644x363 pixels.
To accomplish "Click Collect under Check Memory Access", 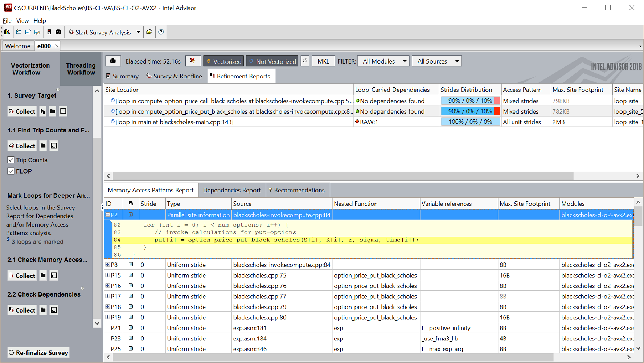I will [22, 276].
